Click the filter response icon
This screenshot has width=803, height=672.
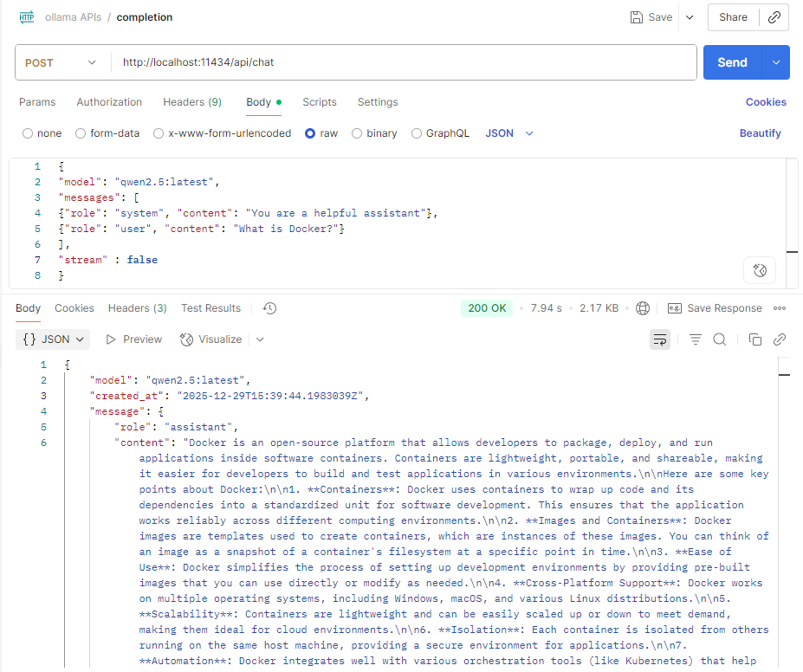(695, 339)
